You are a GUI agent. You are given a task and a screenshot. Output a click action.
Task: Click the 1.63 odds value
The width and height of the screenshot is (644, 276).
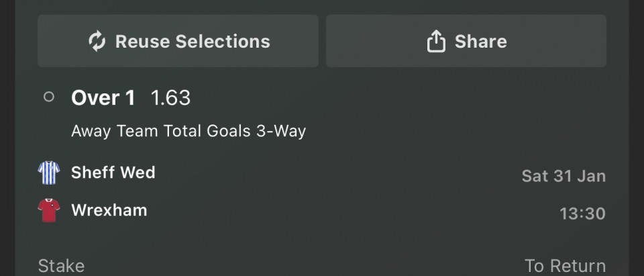coord(170,98)
